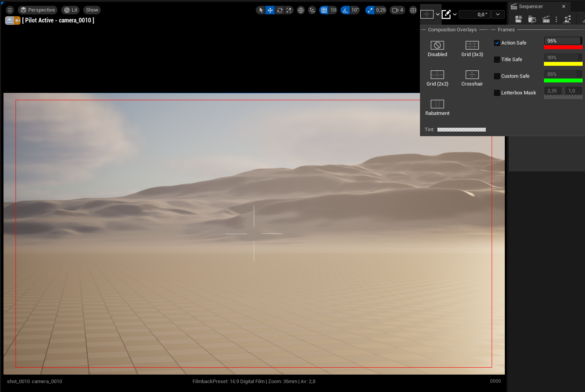This screenshot has height=392, width=585.
Task: Open rotation snap value 10°
Action: tap(355, 10)
